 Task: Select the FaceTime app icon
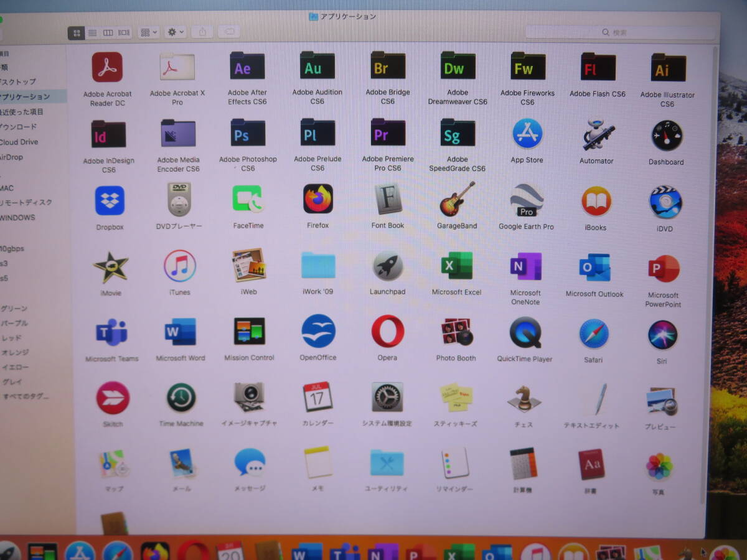[x=248, y=199]
